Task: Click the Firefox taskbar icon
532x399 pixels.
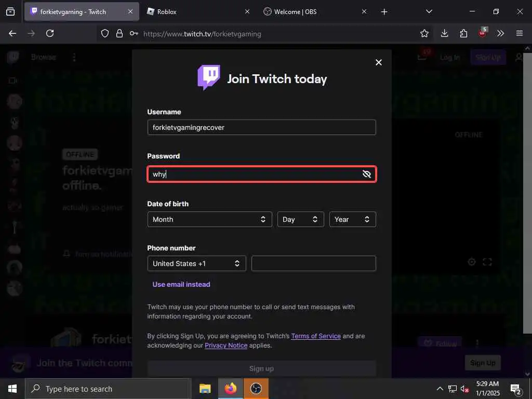Action: click(230, 389)
